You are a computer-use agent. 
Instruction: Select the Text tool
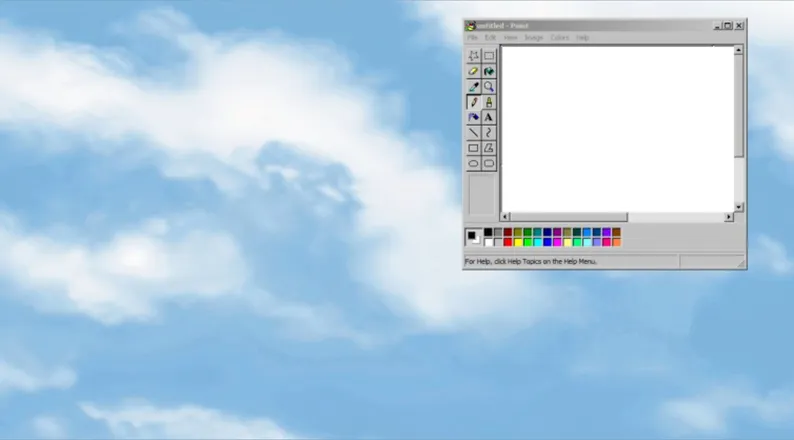[x=489, y=117]
